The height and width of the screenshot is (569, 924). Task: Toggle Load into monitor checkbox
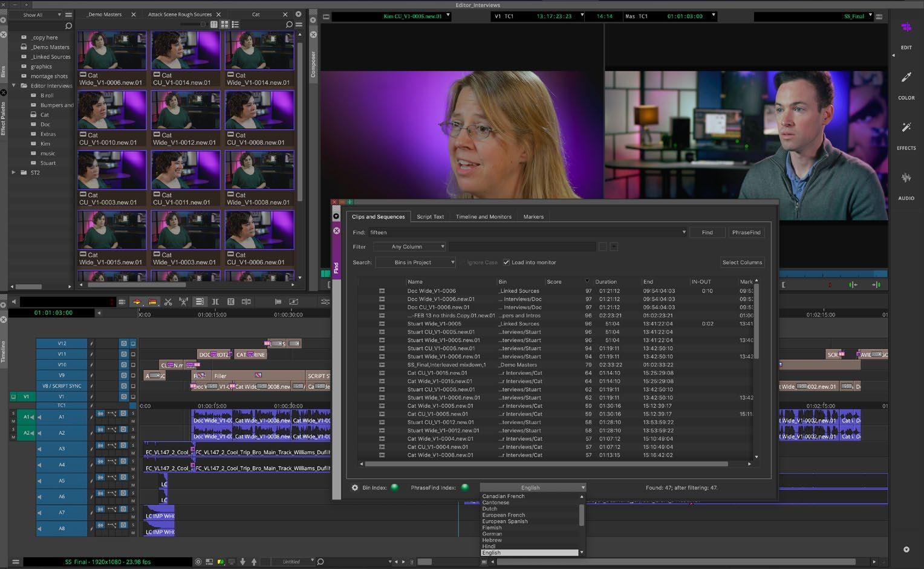coord(506,262)
